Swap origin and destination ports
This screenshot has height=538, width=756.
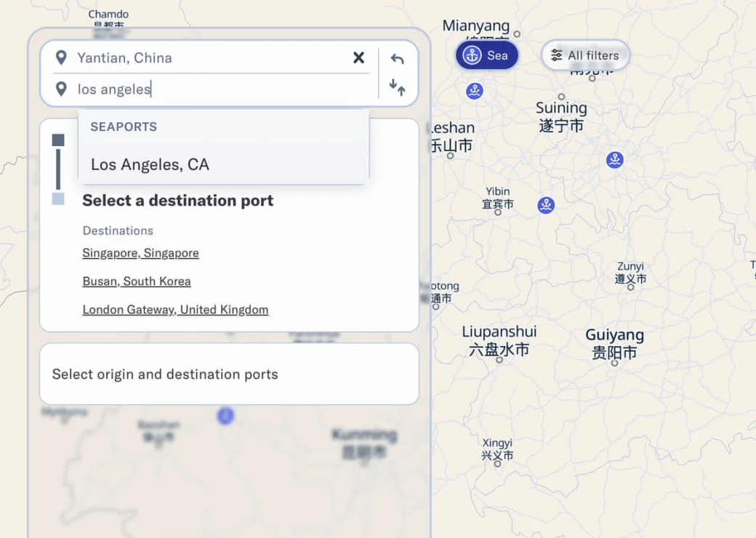398,87
